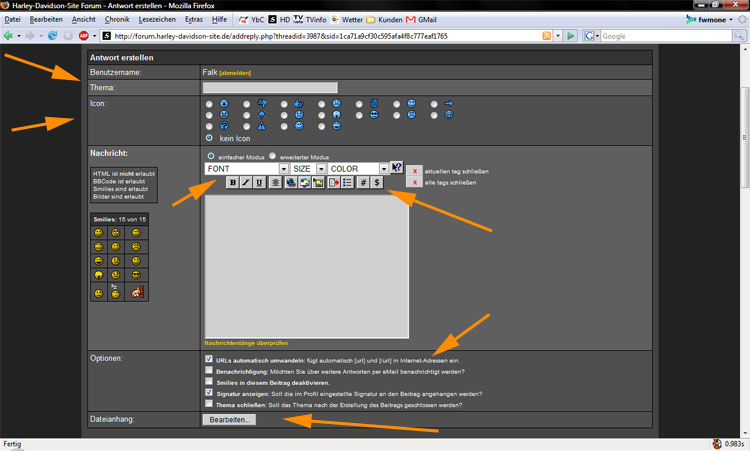Viewport: 750px width, 451px height.
Task: Click the list insert button
Action: pos(348,183)
